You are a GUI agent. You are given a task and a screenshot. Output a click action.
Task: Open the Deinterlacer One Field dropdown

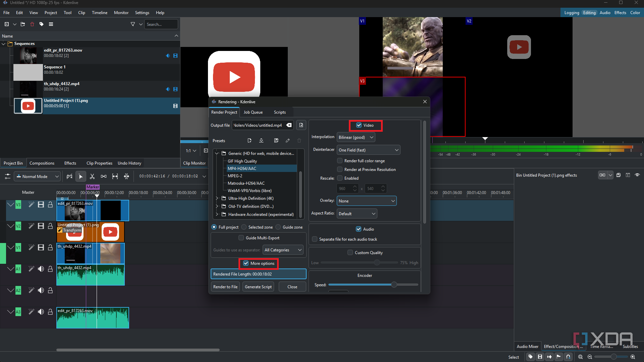click(x=368, y=150)
